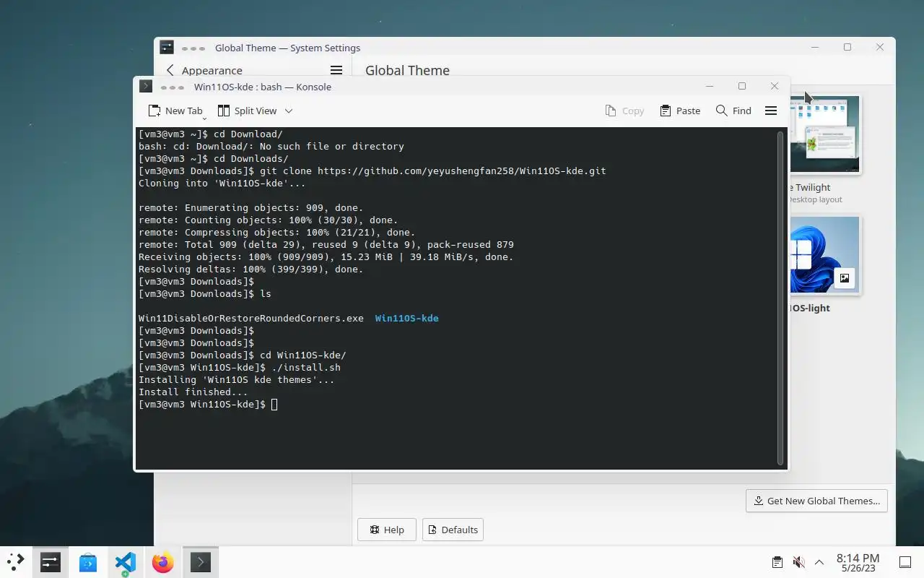Expand hidden system tray icons arrow
924x578 pixels.
pos(819,562)
